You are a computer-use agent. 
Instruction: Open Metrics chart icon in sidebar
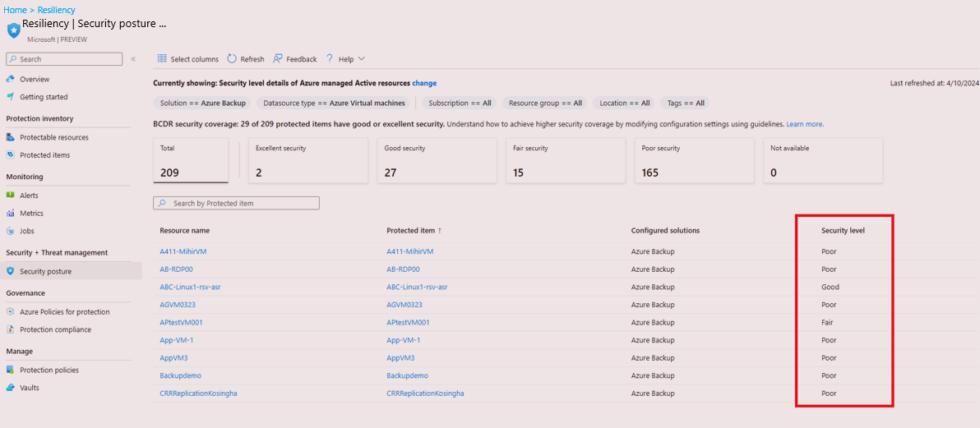(x=11, y=214)
